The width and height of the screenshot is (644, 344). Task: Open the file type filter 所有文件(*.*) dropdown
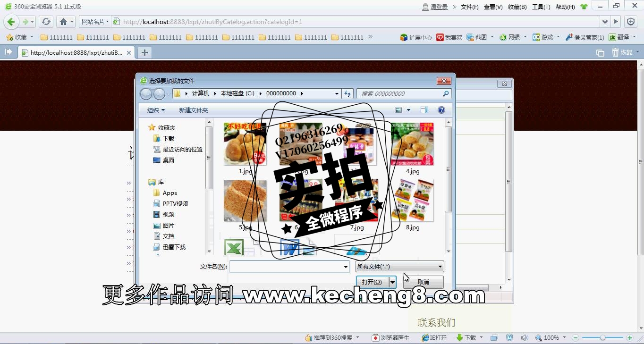pyautogui.click(x=399, y=267)
